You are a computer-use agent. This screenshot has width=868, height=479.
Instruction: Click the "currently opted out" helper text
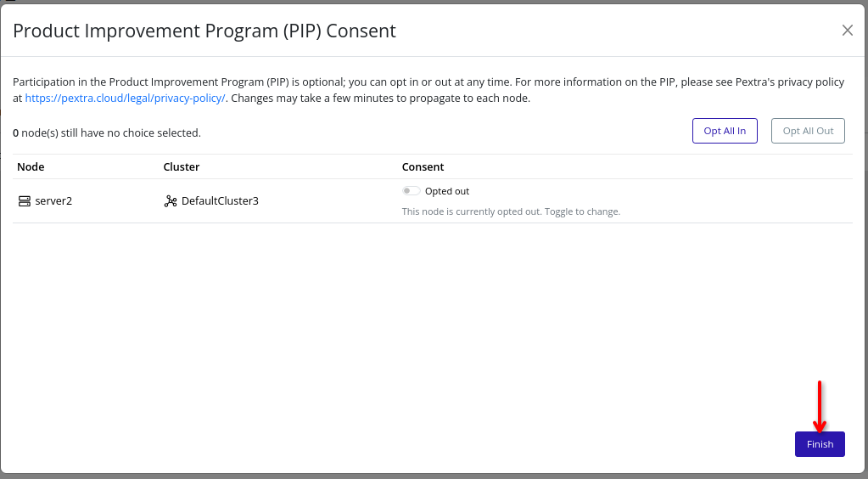pos(511,211)
